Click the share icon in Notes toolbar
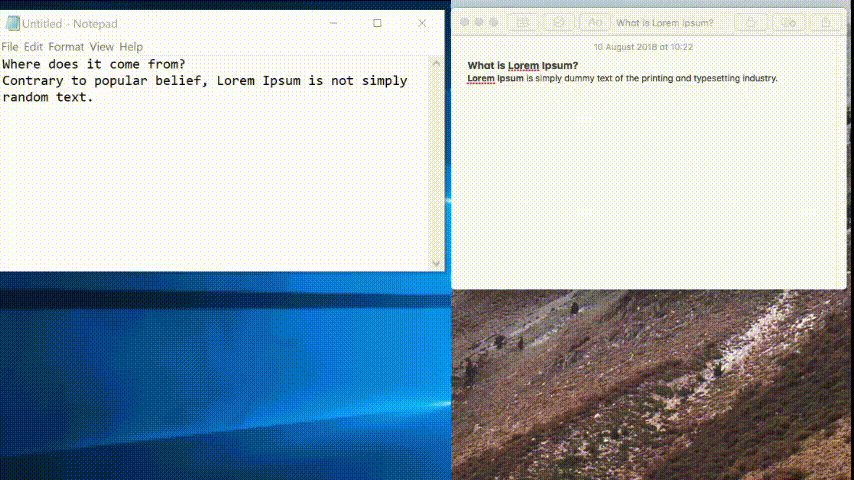 click(826, 22)
